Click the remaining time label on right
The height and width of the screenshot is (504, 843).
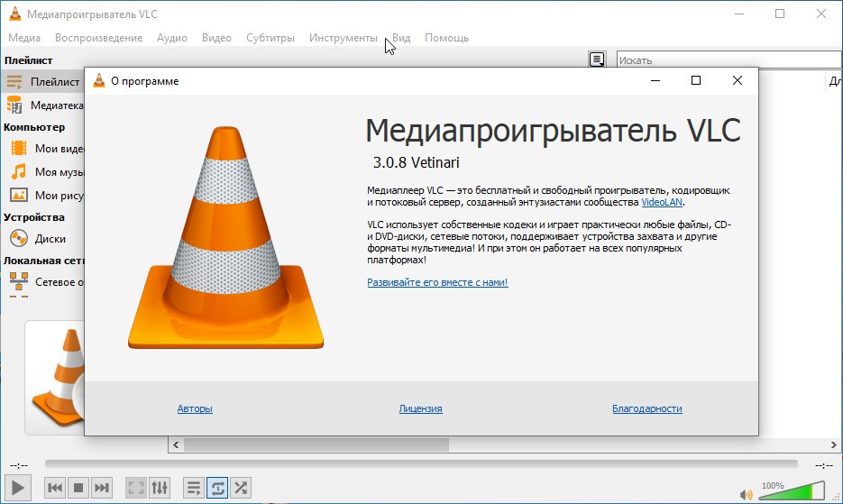tap(824, 465)
